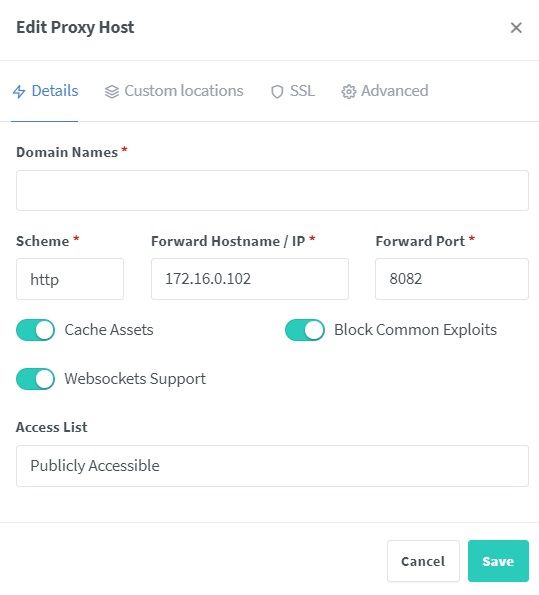Click the lightning bolt icon beside Details

[x=19, y=91]
